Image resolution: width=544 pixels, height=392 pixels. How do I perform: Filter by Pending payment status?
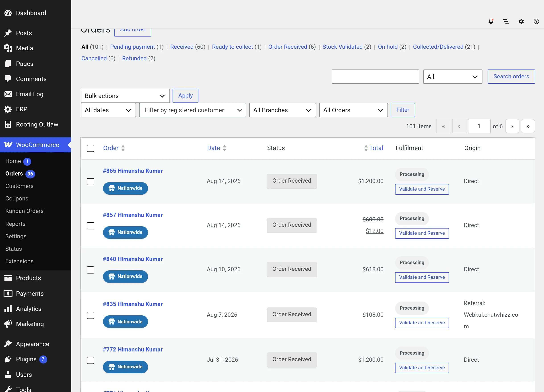point(132,47)
